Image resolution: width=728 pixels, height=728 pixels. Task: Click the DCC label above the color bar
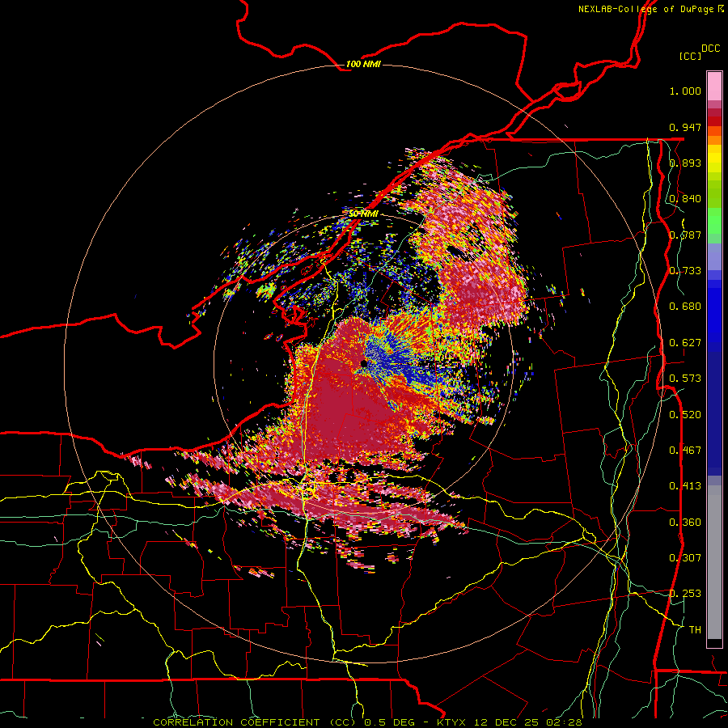point(710,49)
